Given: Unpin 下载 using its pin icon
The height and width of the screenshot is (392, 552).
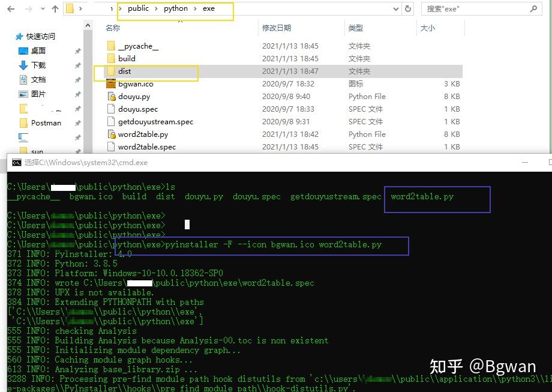Looking at the screenshot, I should (78, 65).
